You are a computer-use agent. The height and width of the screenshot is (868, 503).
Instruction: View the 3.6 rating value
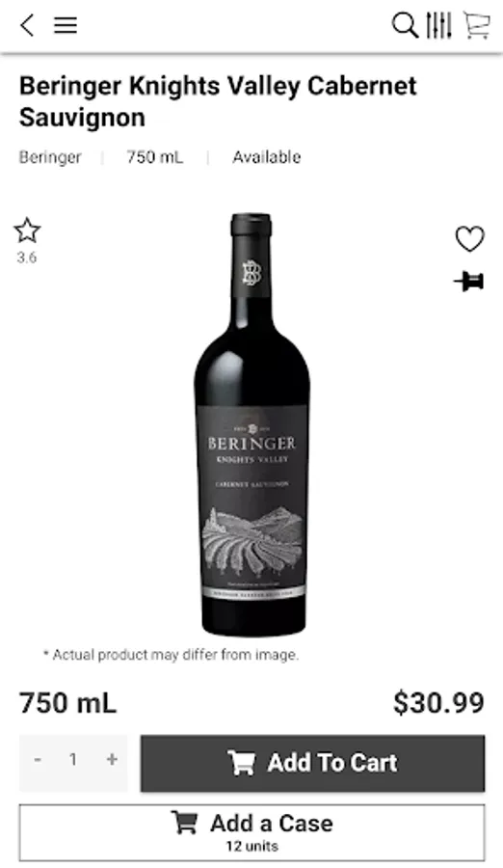pyautogui.click(x=27, y=258)
